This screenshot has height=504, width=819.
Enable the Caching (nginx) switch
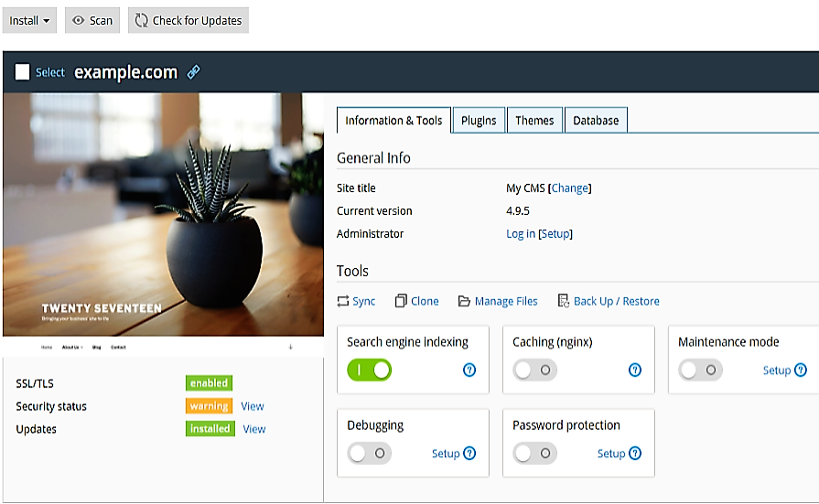coord(534,370)
